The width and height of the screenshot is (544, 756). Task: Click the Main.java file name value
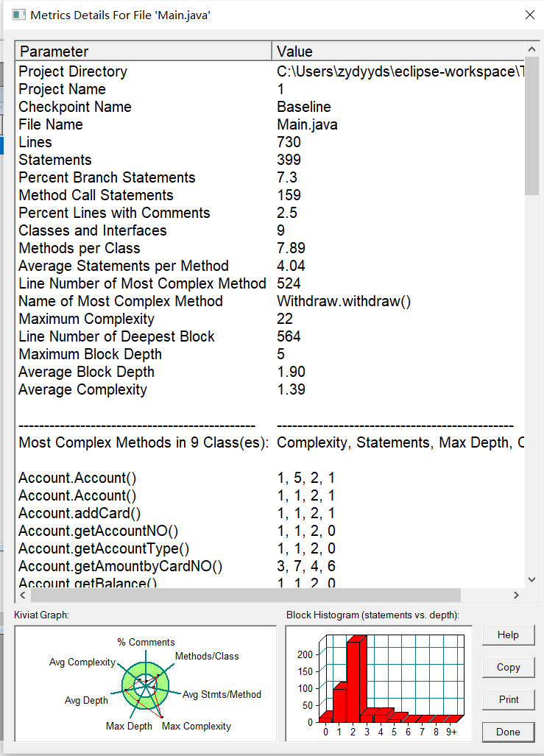(307, 124)
